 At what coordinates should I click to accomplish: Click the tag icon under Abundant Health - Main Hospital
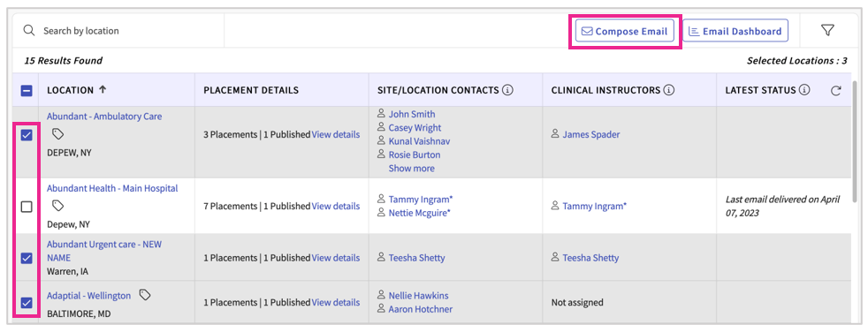[x=58, y=206]
